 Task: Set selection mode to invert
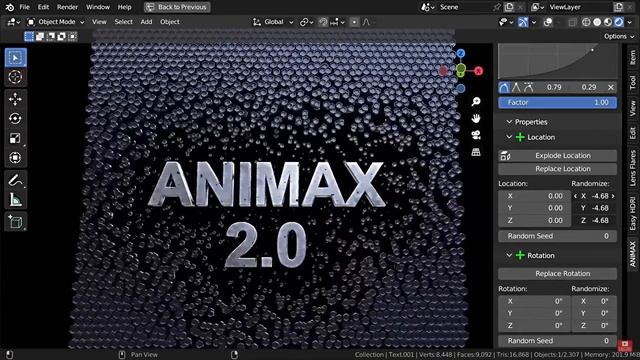pyautogui.click(x=61, y=37)
